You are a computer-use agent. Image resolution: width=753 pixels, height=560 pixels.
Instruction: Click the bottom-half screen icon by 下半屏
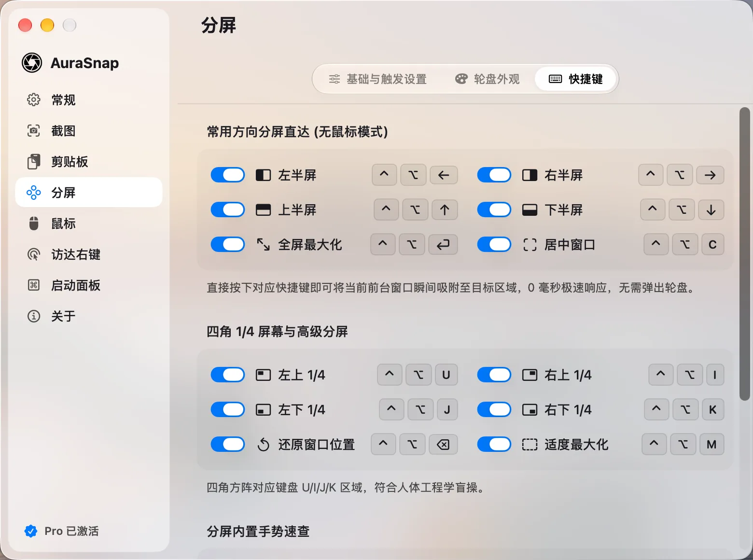pyautogui.click(x=530, y=210)
